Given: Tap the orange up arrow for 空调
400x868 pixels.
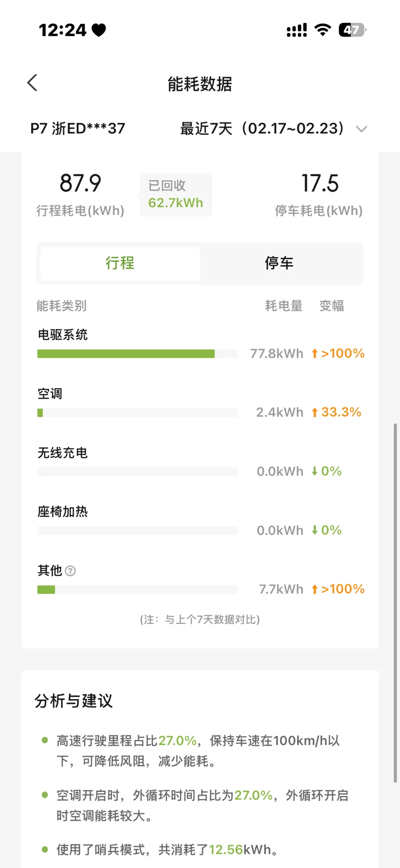Looking at the screenshot, I should [315, 412].
